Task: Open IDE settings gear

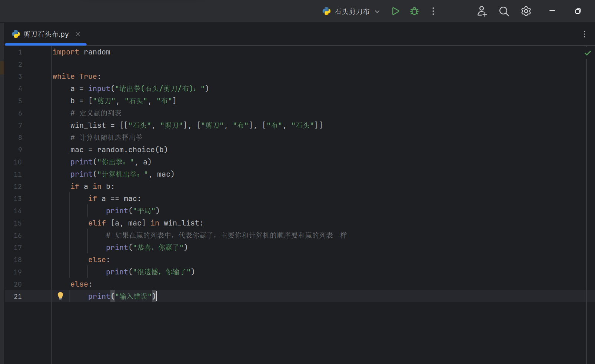Action: [x=526, y=11]
